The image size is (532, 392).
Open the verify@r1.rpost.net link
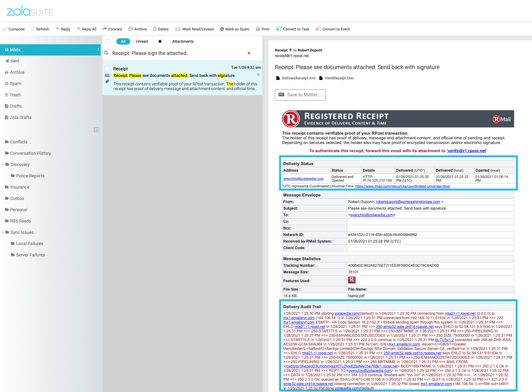(467, 151)
